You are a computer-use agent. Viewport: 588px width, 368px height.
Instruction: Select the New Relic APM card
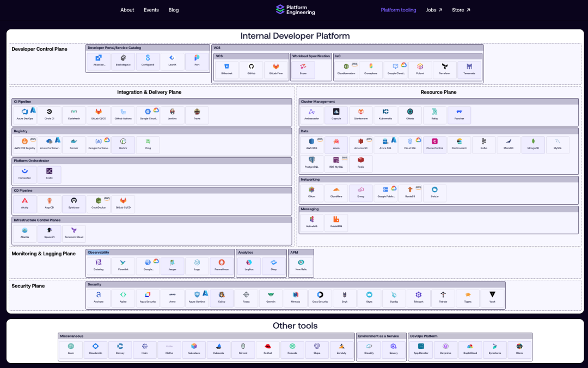coord(301,265)
